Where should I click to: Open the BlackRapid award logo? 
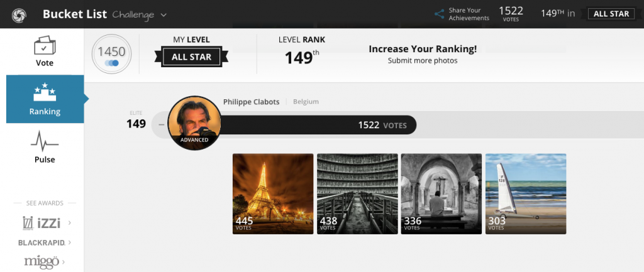(42, 242)
